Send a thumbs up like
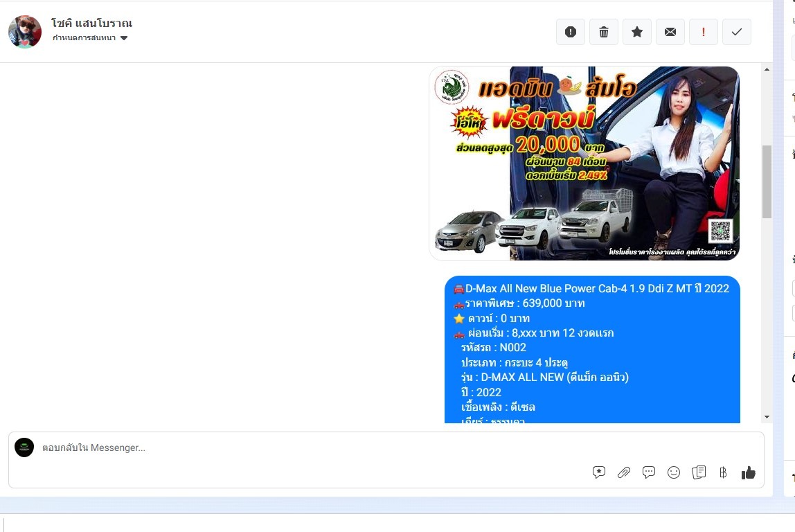795x532 pixels. pyautogui.click(x=749, y=472)
